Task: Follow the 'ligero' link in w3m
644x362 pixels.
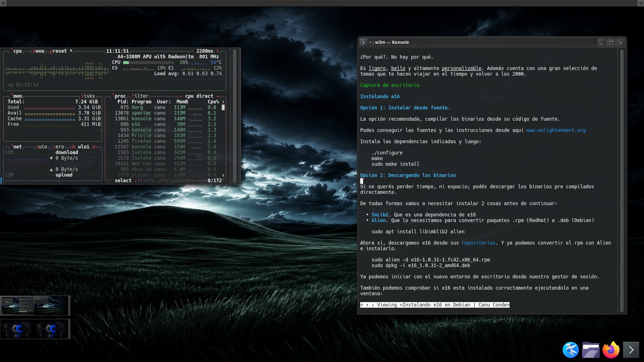Action: click(377, 68)
